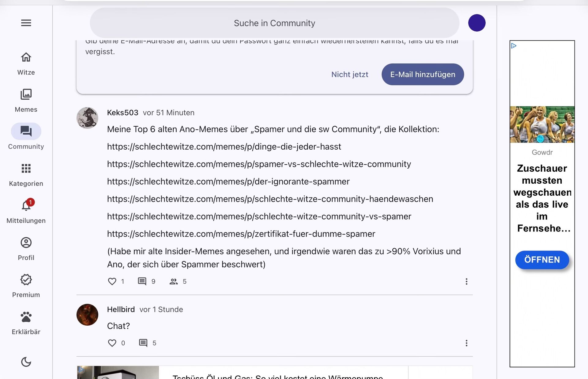Show comments on Keks503's post
The width and height of the screenshot is (588, 379).
click(142, 281)
